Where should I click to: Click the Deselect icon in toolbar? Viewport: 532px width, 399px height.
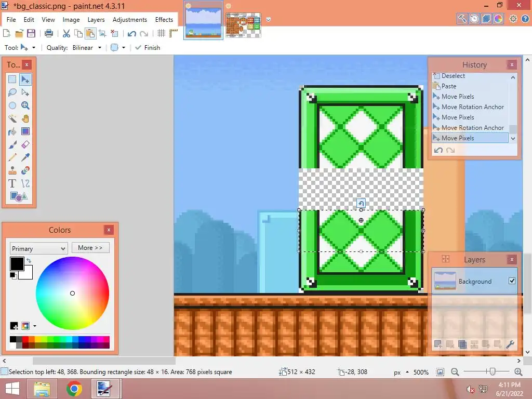click(115, 33)
